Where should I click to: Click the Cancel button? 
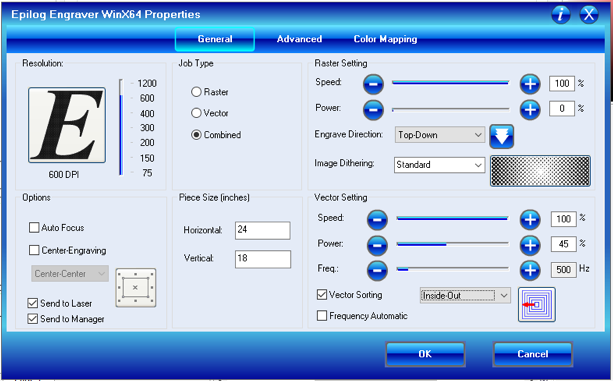(533, 354)
